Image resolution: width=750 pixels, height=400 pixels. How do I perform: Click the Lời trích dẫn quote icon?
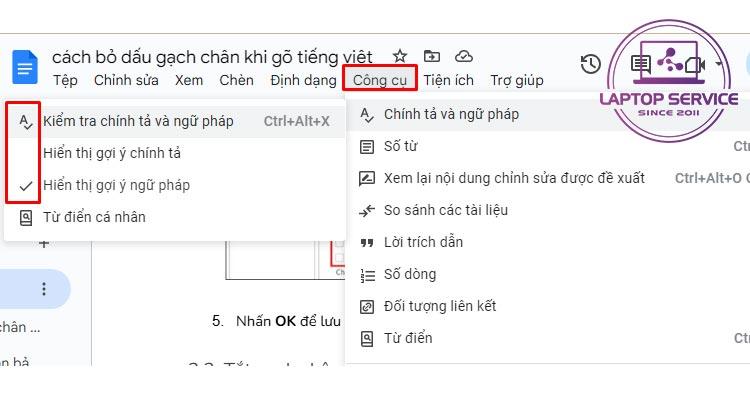pos(367,242)
